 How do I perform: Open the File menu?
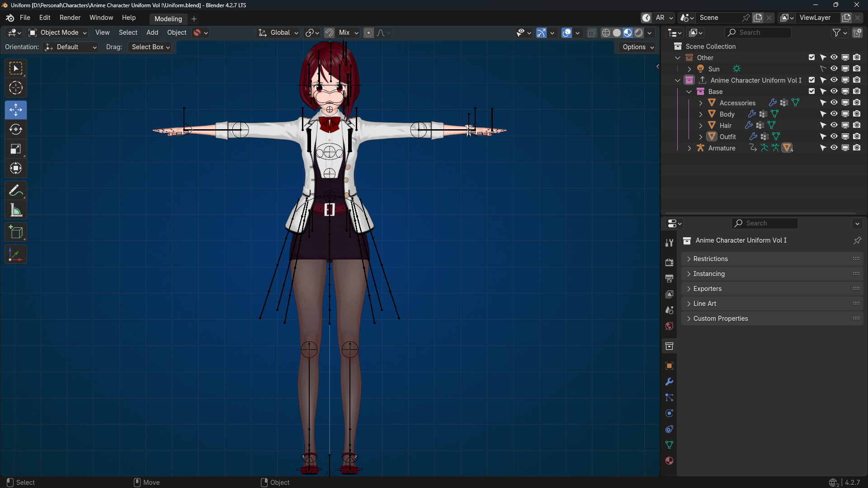(25, 18)
